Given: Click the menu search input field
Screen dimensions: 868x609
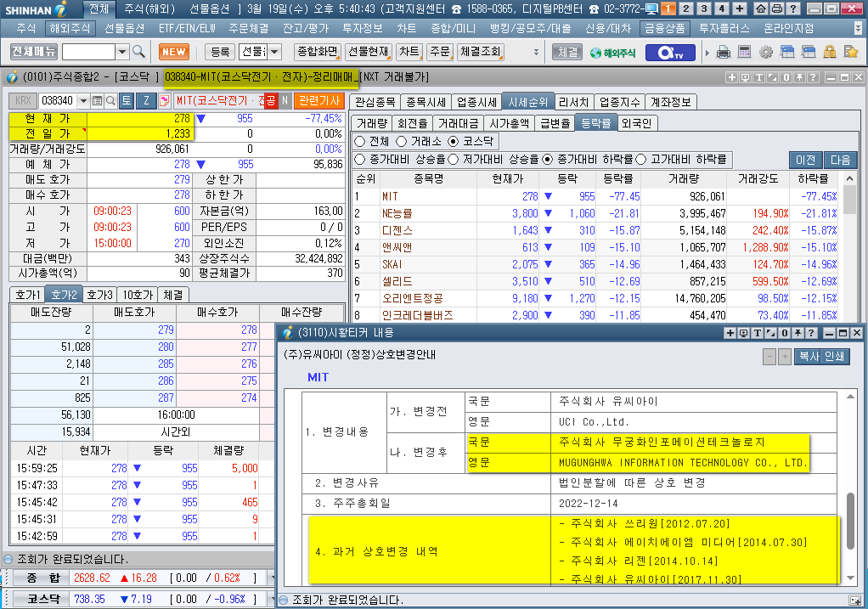Looking at the screenshot, I should (x=89, y=52).
